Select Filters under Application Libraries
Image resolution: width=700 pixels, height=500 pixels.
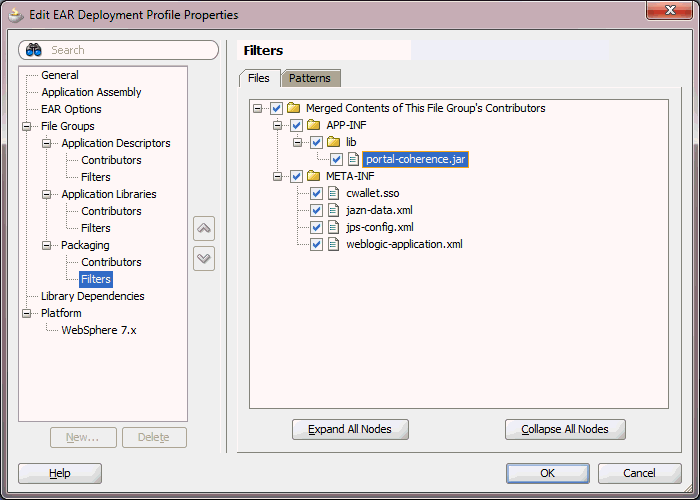[96, 228]
